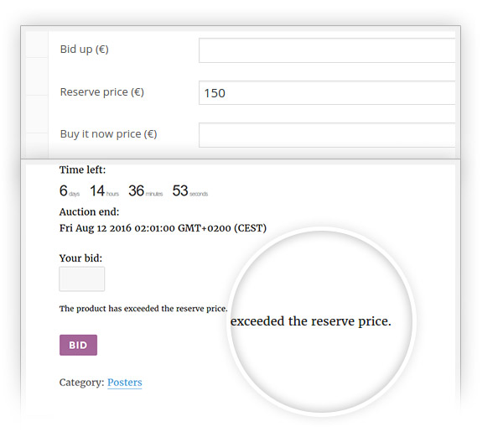
Task: Focus the Buy it now price input
Action: pyautogui.click(x=327, y=135)
